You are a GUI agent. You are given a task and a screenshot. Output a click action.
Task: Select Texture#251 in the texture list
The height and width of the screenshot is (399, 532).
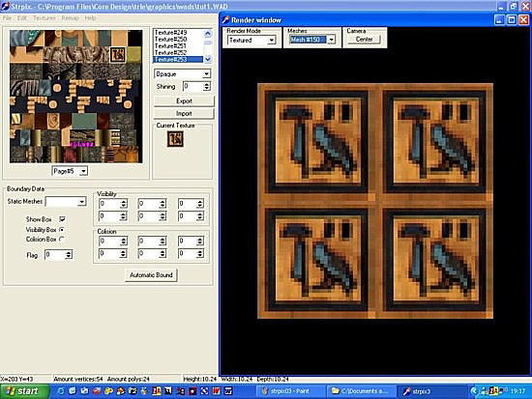[x=178, y=46]
